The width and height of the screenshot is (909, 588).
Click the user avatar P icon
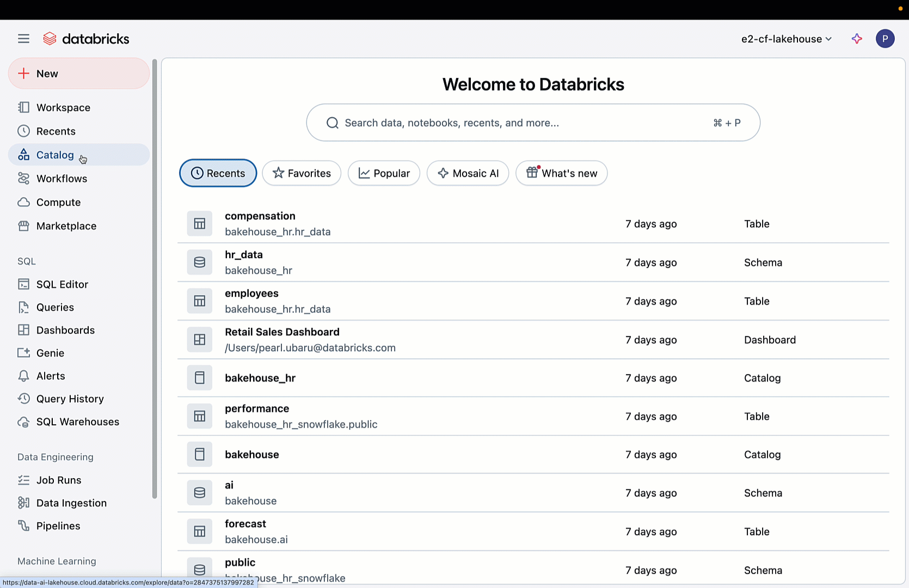[x=885, y=39]
